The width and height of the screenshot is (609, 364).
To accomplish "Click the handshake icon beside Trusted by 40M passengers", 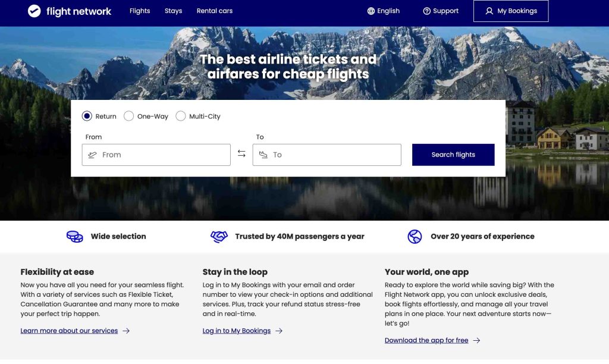I will tap(219, 237).
